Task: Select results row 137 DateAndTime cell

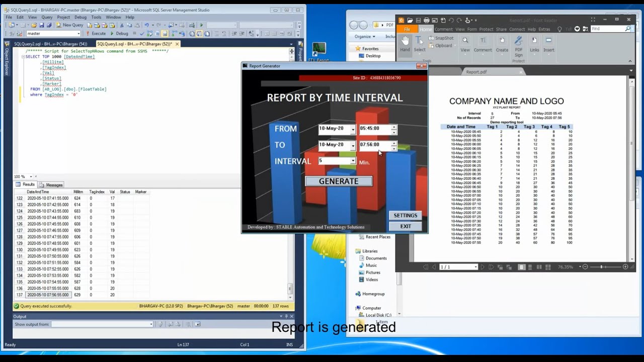Action: coord(48,295)
